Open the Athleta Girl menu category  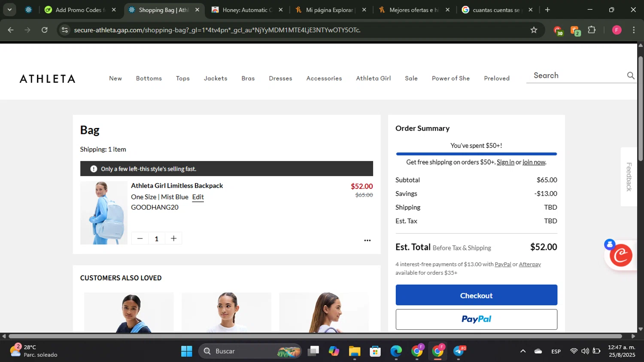tap(374, 78)
